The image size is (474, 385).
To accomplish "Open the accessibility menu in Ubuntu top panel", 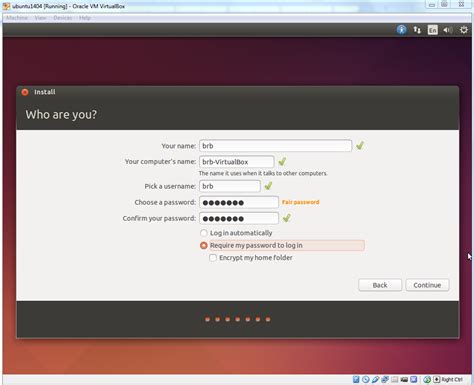I will [402, 30].
